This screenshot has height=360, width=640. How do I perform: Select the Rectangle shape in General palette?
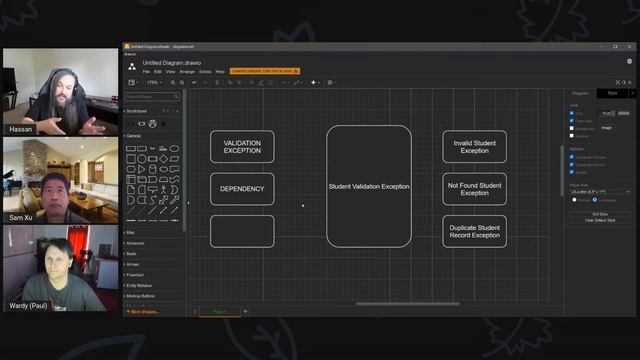point(131,149)
